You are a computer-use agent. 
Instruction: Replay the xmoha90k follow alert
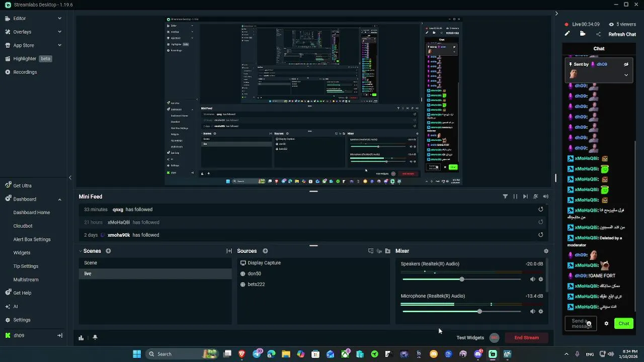(541, 234)
